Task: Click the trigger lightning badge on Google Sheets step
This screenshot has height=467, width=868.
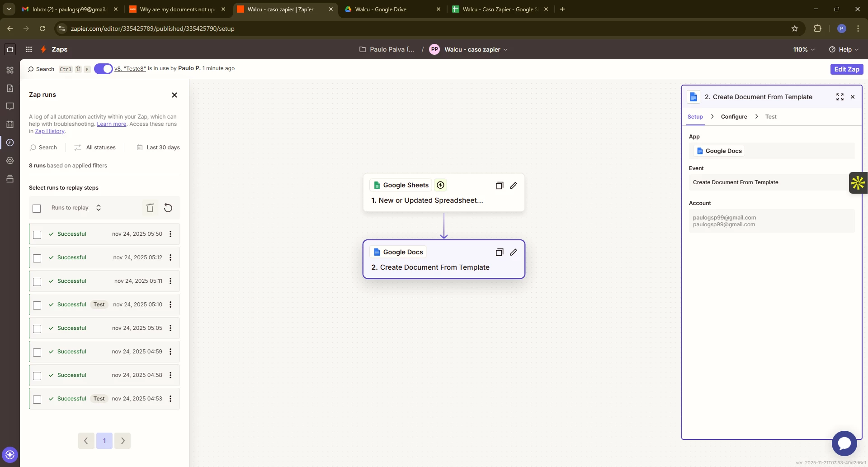Action: 441,185
